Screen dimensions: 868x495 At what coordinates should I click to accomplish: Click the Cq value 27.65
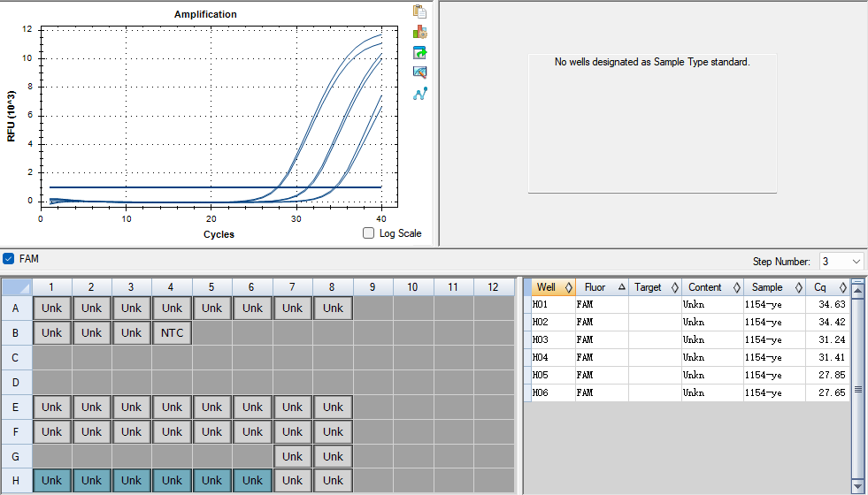coord(832,392)
